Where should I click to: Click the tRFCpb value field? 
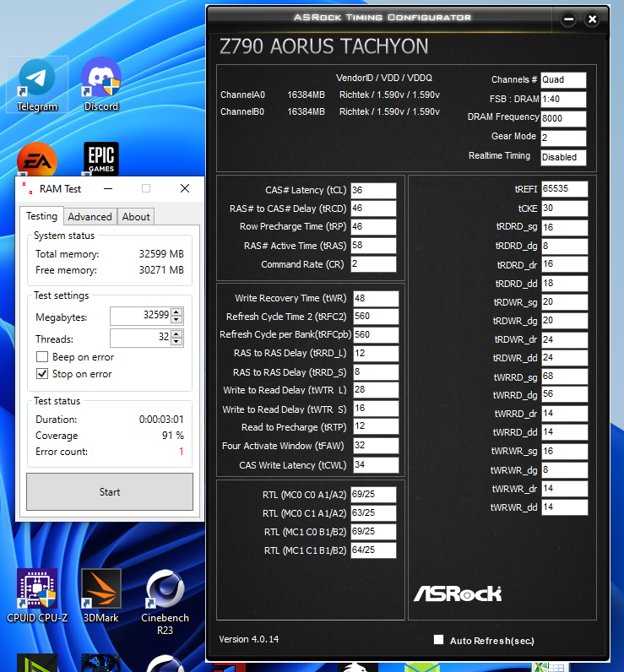pyautogui.click(x=376, y=335)
